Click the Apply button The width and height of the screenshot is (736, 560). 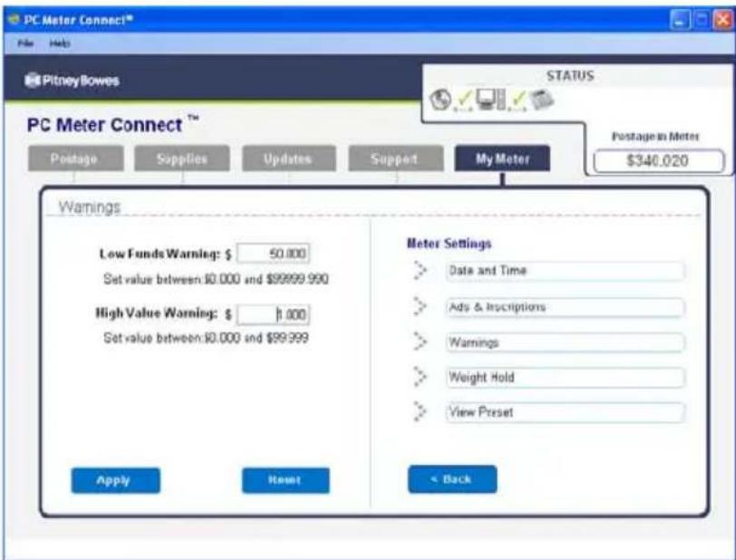tap(115, 480)
